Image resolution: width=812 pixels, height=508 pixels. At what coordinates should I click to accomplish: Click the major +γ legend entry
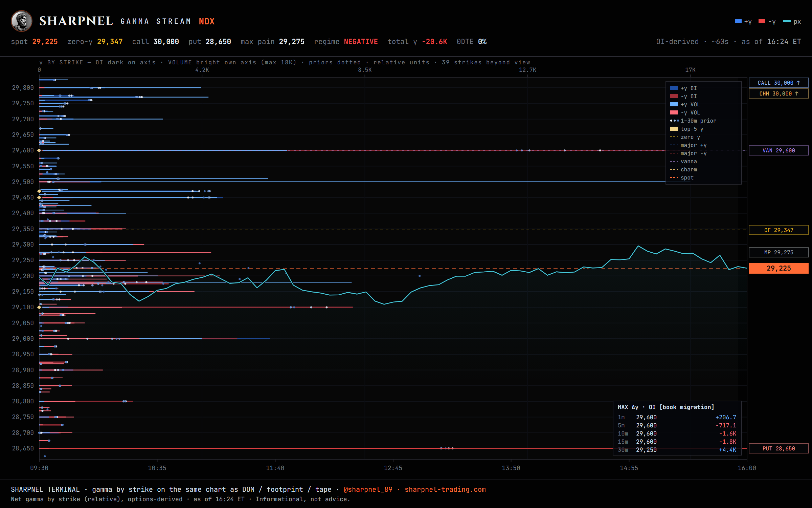tap(688, 145)
